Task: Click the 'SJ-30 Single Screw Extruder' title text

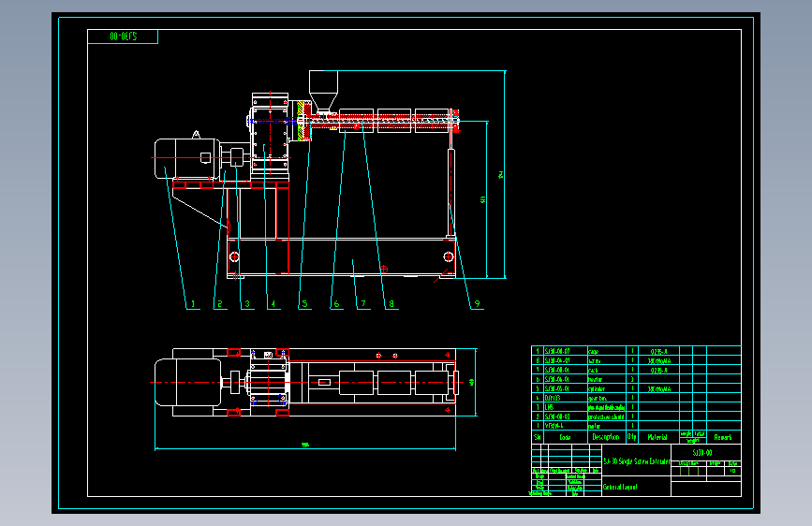Action: (637, 461)
